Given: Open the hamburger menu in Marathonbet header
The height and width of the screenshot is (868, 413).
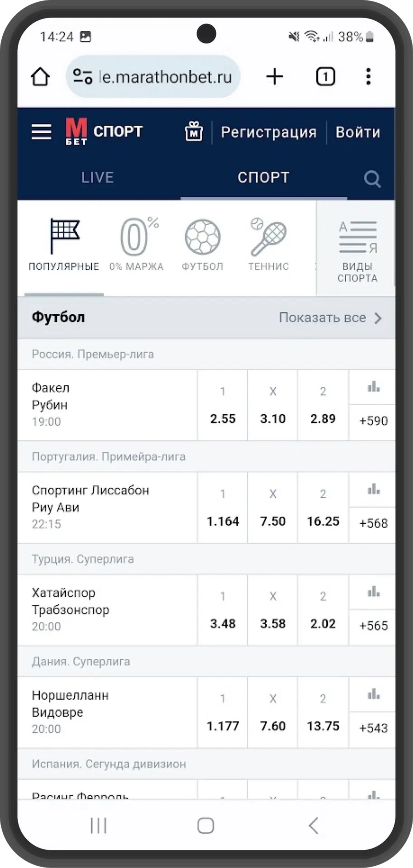Looking at the screenshot, I should tap(42, 131).
